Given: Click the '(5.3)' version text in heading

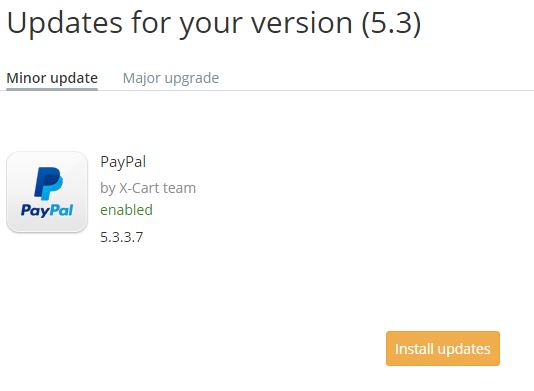Looking at the screenshot, I should point(391,23).
